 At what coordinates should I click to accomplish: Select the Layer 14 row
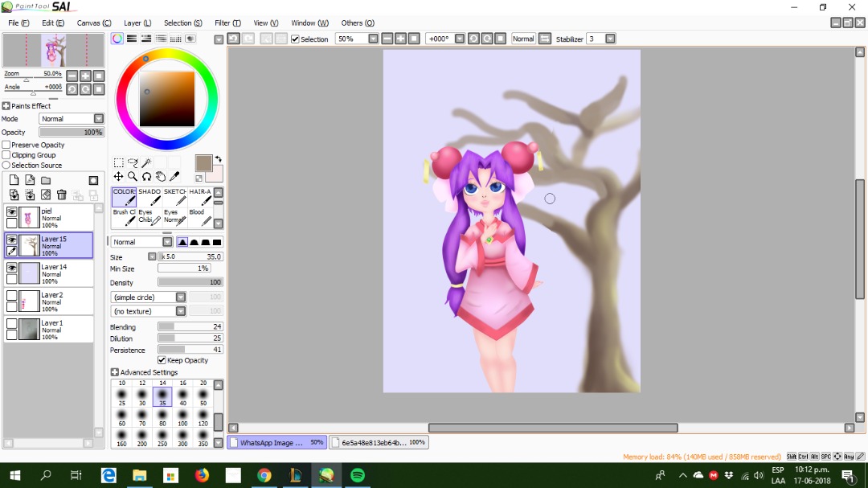[49, 273]
